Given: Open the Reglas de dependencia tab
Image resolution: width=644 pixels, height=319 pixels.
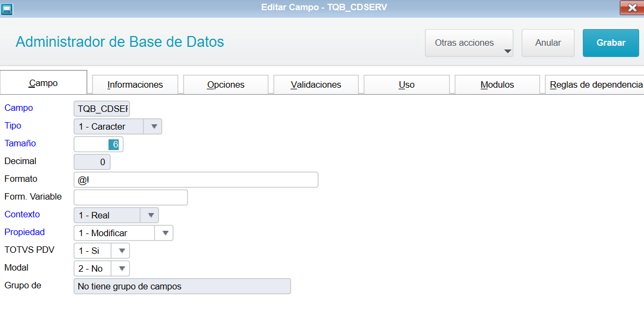Looking at the screenshot, I should pos(594,85).
